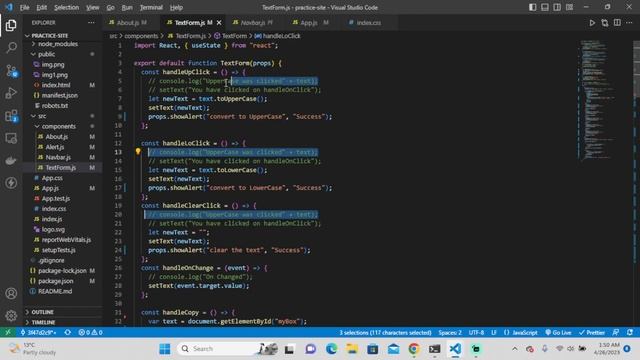
Task: Open the Remote Explorer view
Action: click(x=11, y=138)
